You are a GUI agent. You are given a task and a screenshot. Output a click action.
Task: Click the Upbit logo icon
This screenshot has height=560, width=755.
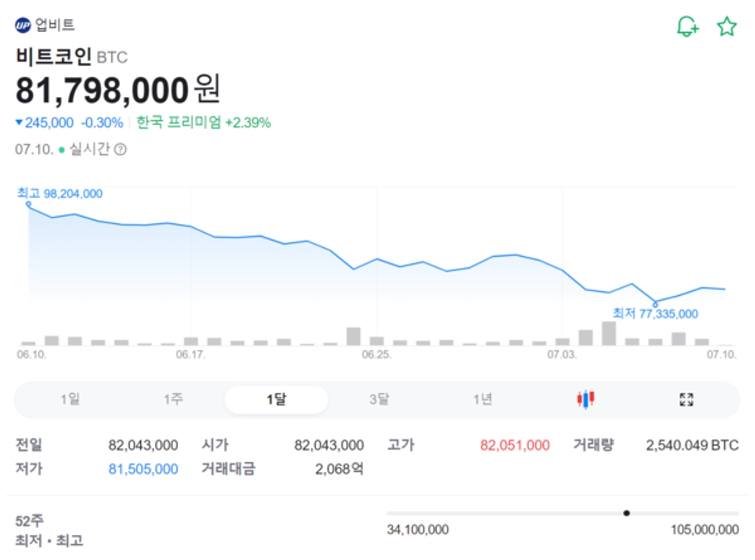(22, 23)
